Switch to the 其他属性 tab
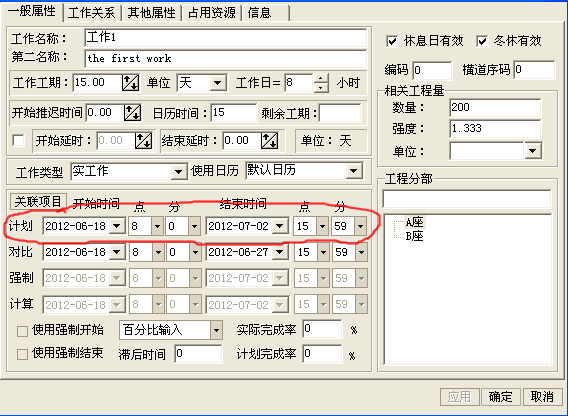Viewport: 568px width, 416px height. [151, 13]
